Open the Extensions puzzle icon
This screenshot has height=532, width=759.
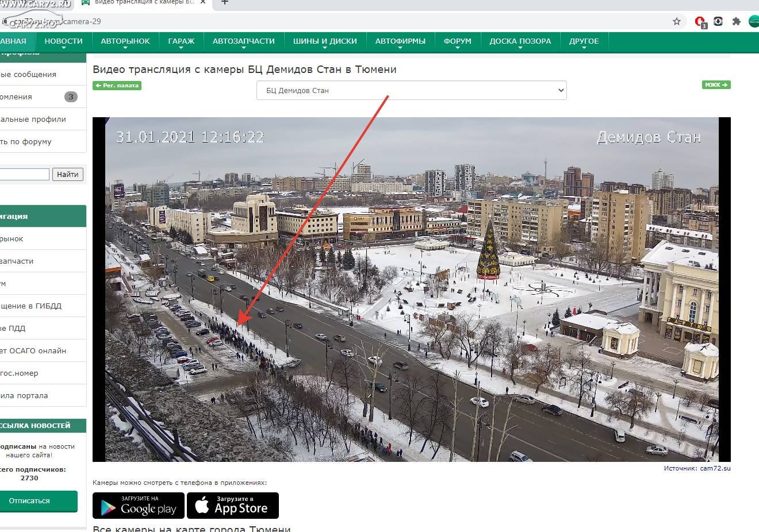pos(736,21)
